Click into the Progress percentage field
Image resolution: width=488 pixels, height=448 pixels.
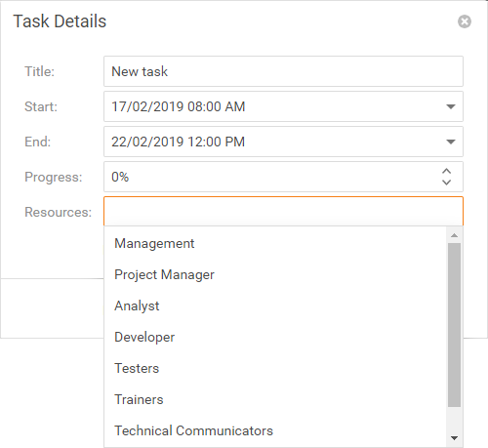tap(271, 177)
